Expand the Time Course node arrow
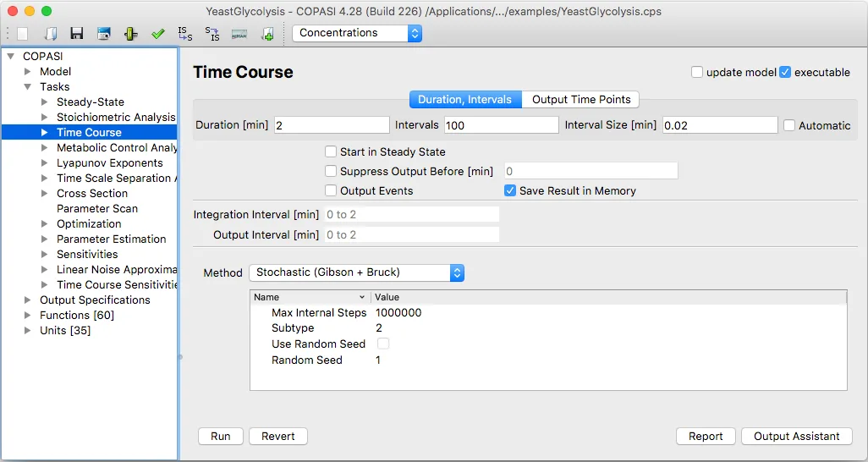 44,132
